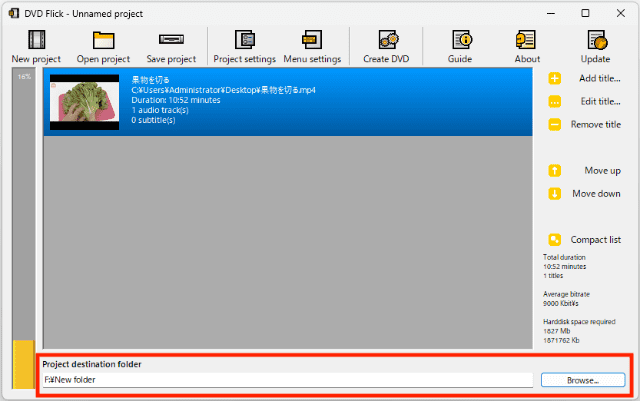Click the Browse... button
Viewport: 640px width, 401px height.
(583, 380)
